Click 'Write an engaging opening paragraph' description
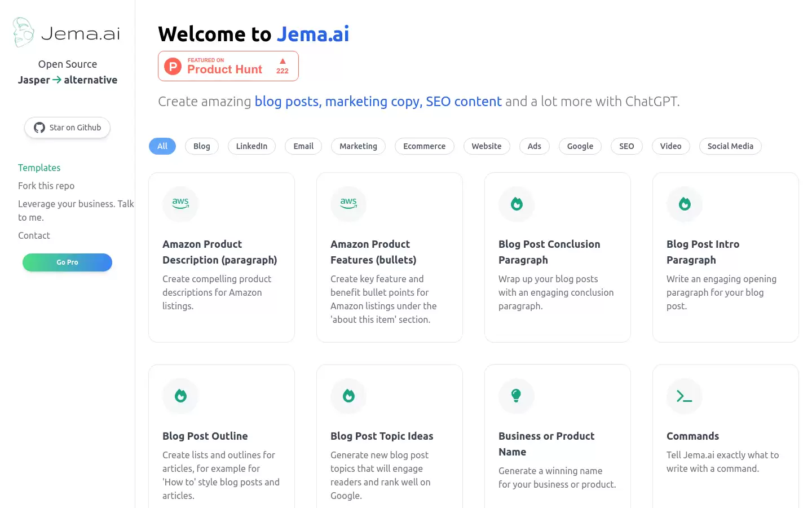812x508 pixels. (x=721, y=292)
